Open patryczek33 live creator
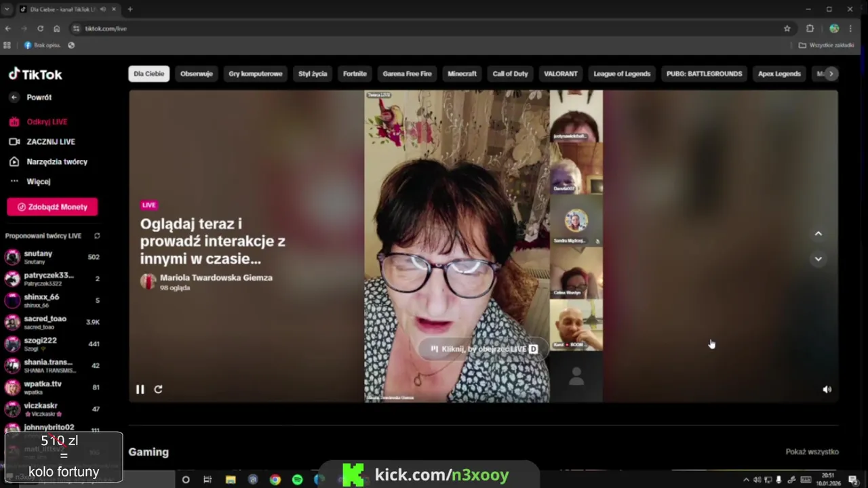The width and height of the screenshot is (868, 488). coord(52,279)
